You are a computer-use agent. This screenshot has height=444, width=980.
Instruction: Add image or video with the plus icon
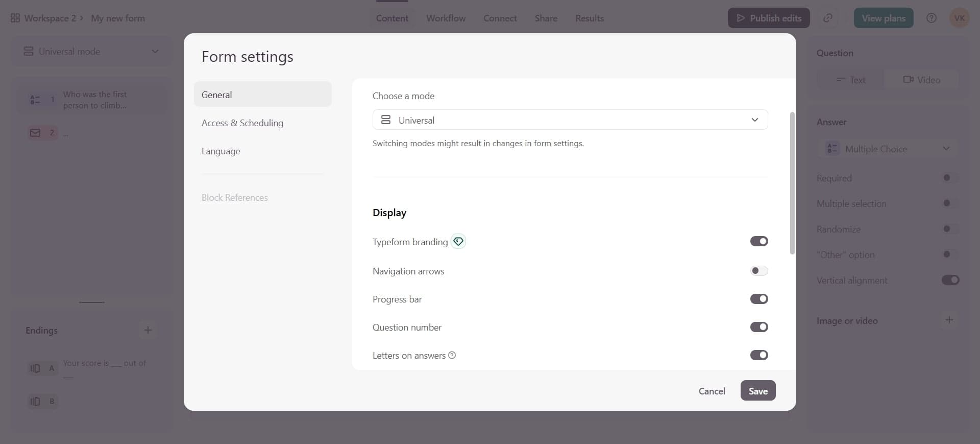tap(949, 320)
